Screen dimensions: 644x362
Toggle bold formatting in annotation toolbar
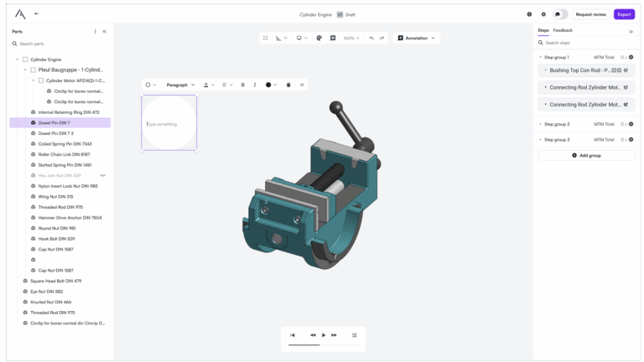[x=242, y=85]
